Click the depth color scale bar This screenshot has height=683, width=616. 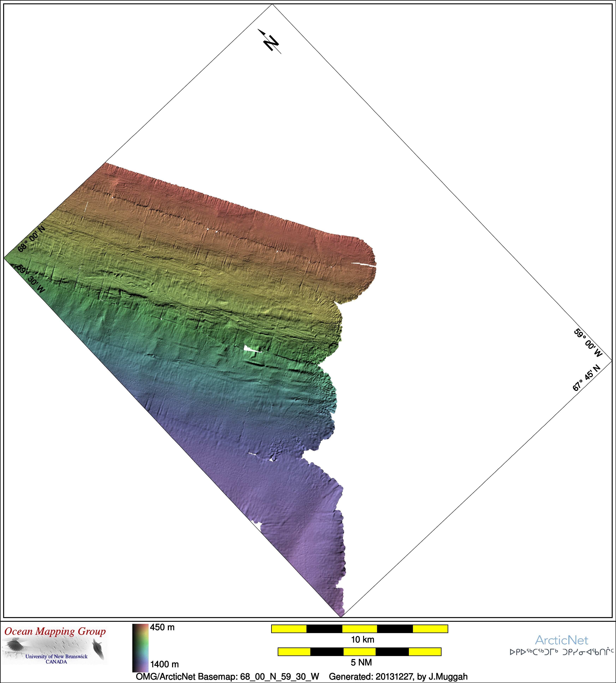coord(140,648)
